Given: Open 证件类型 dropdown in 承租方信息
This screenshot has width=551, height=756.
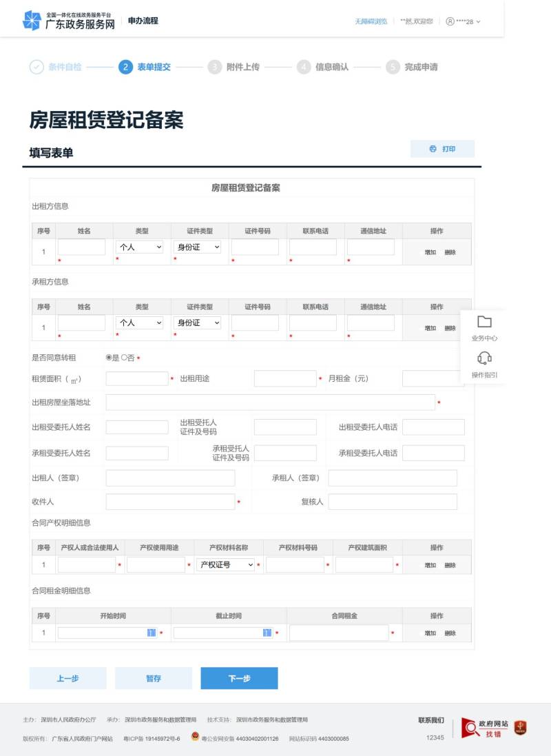Looking at the screenshot, I should pos(198,323).
